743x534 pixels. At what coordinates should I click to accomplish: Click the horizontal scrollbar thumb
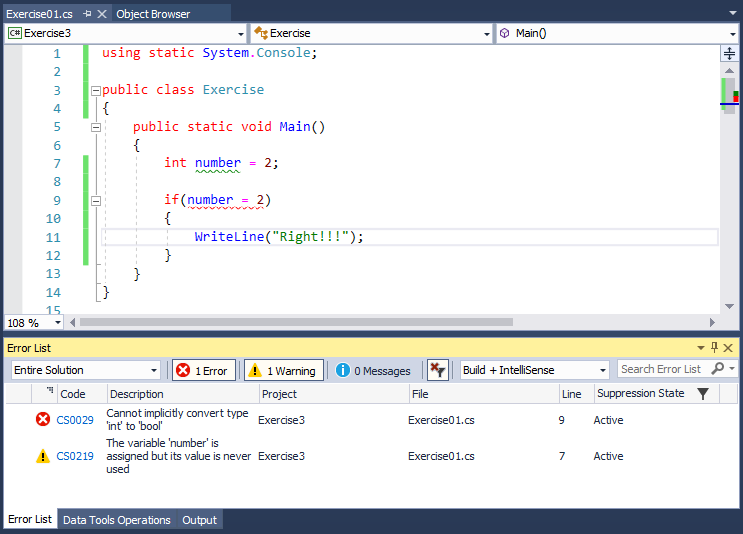[x=296, y=322]
